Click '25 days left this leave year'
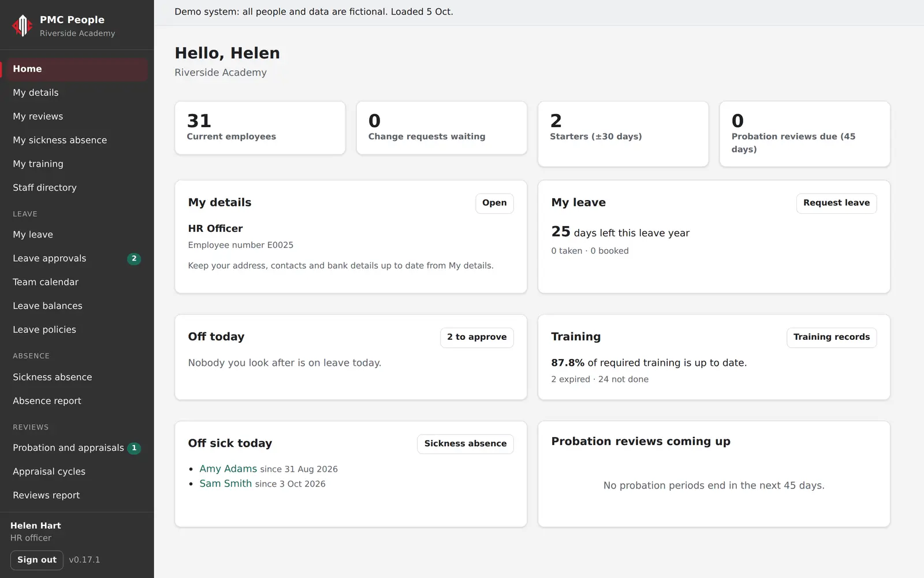924x578 pixels. [620, 232]
